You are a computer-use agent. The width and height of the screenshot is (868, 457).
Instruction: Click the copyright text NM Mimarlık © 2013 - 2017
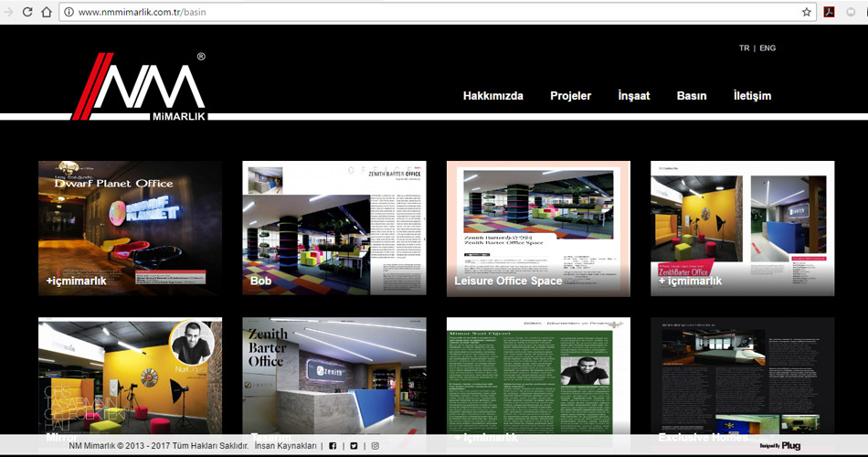[x=158, y=446]
